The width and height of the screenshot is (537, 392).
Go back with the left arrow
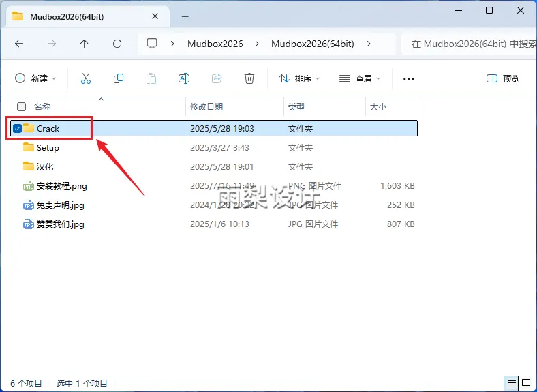pyautogui.click(x=19, y=44)
